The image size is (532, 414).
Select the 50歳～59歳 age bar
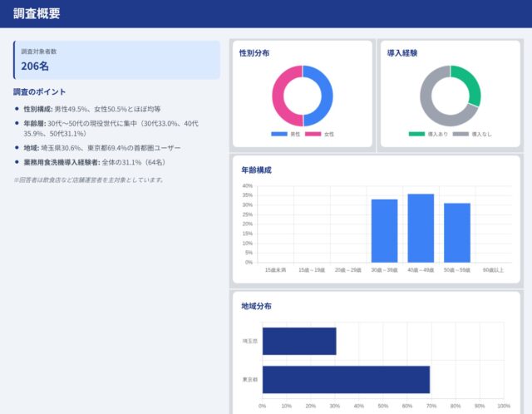[x=456, y=232]
